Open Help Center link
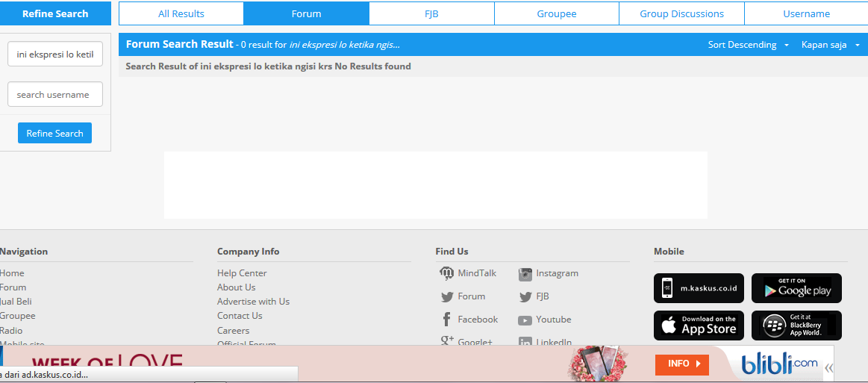Viewport: 868px width, 383px height. click(x=242, y=273)
